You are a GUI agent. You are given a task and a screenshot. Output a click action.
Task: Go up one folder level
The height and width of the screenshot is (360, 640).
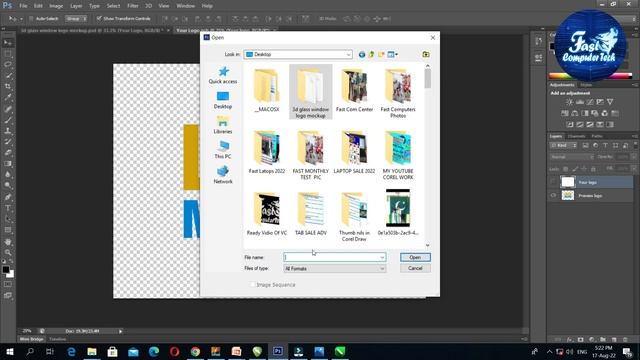(x=371, y=54)
